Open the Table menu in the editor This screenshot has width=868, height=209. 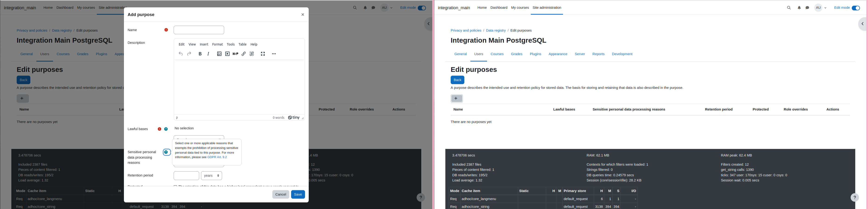[243, 44]
